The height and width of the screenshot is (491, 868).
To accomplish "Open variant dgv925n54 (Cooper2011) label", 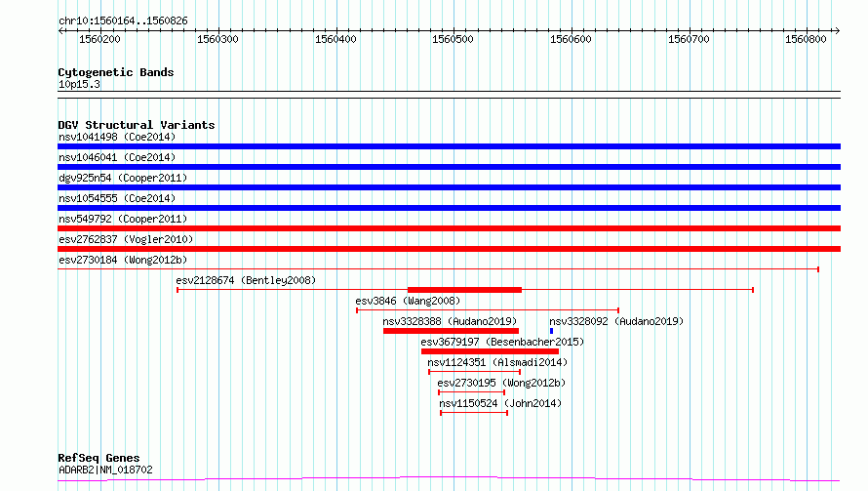I will [123, 178].
